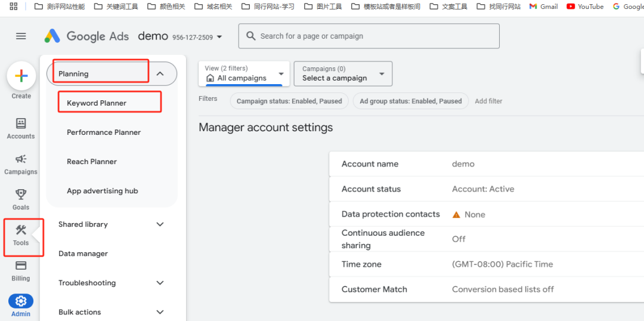Click the Add filter link
Viewport: 644px width, 321px height.
488,101
